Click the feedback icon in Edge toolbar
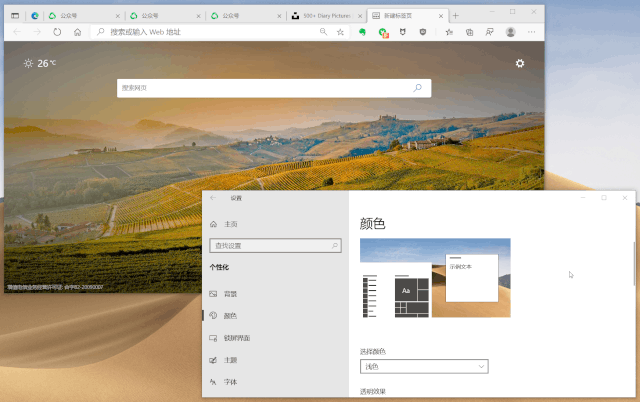 tap(489, 32)
